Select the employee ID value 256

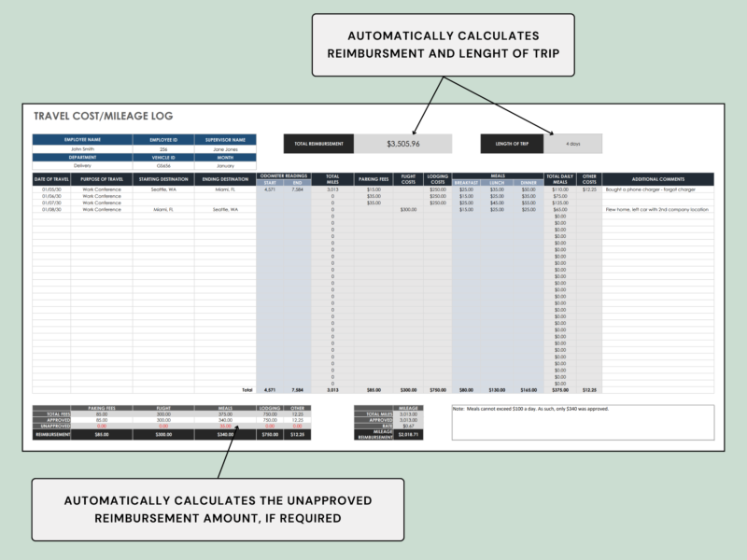coord(163,149)
